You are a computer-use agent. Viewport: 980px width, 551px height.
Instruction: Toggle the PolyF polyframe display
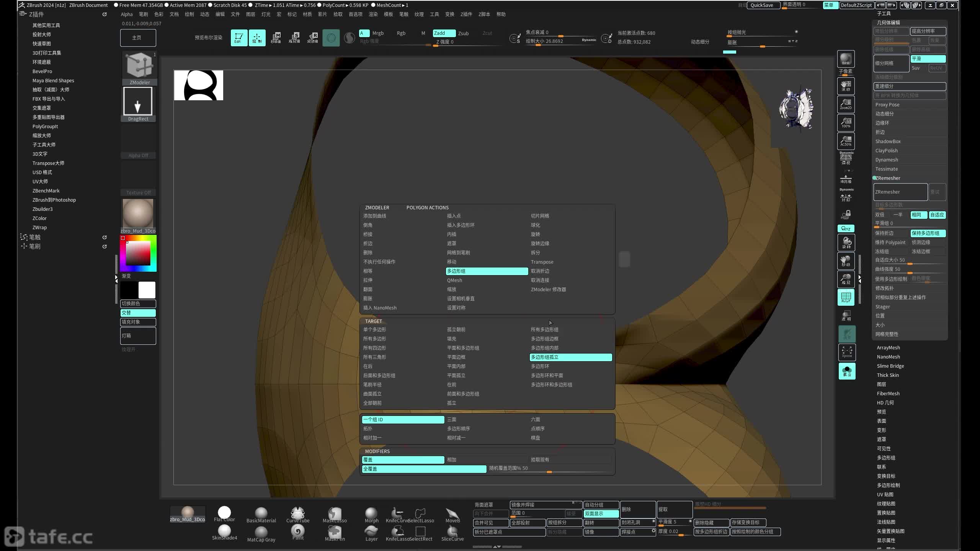(x=846, y=298)
